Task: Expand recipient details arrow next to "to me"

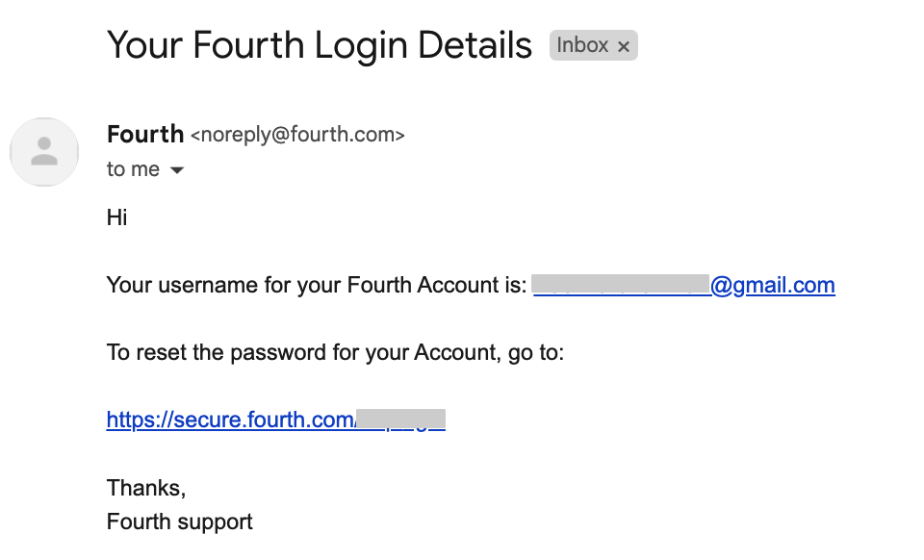Action: [177, 170]
